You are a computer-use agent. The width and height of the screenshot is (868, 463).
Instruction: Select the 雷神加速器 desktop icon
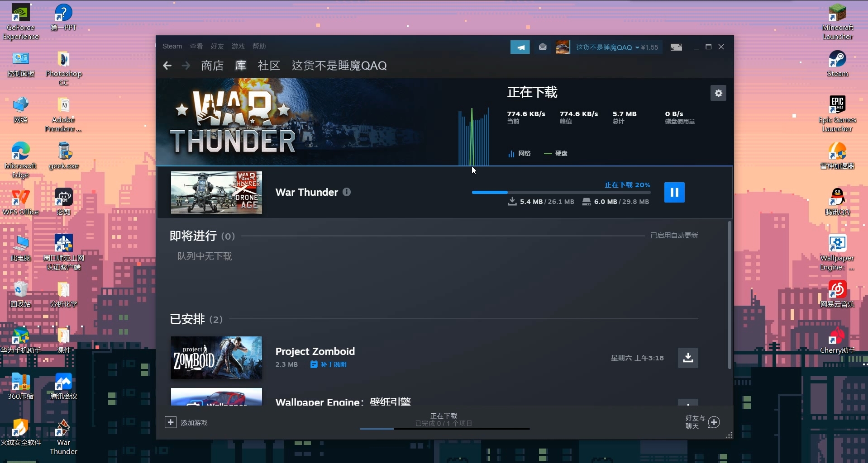[x=837, y=156]
